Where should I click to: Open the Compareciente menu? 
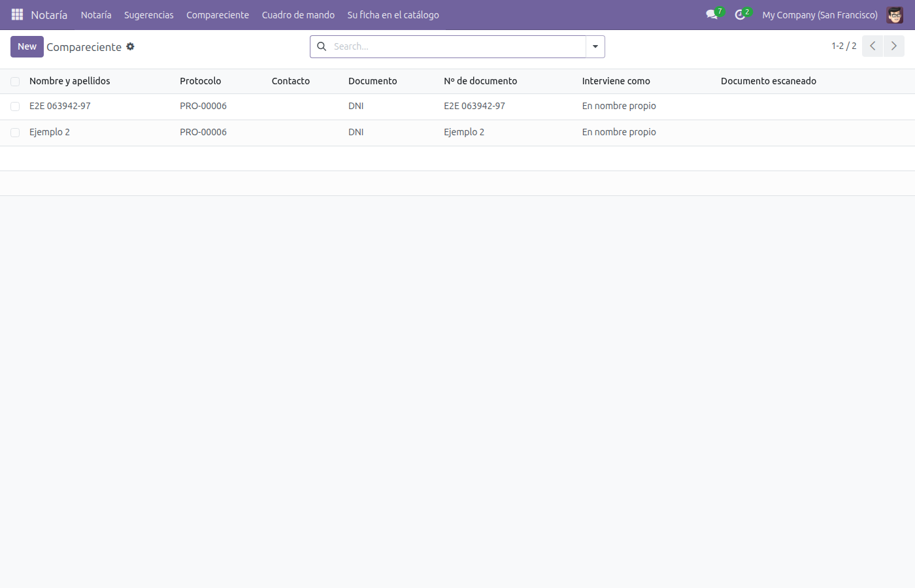click(218, 14)
